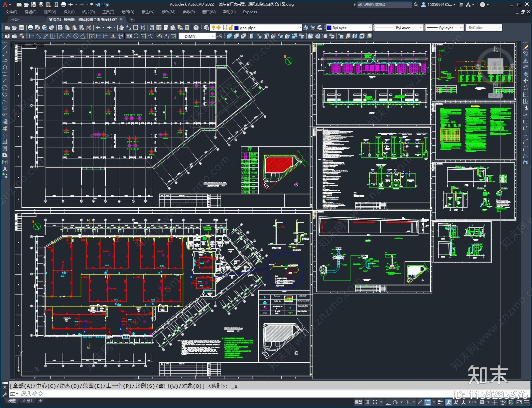Viewport: 532px width, 408px height.
Task: Click the Plot print icon in standard toolbar
Action: (30, 28)
